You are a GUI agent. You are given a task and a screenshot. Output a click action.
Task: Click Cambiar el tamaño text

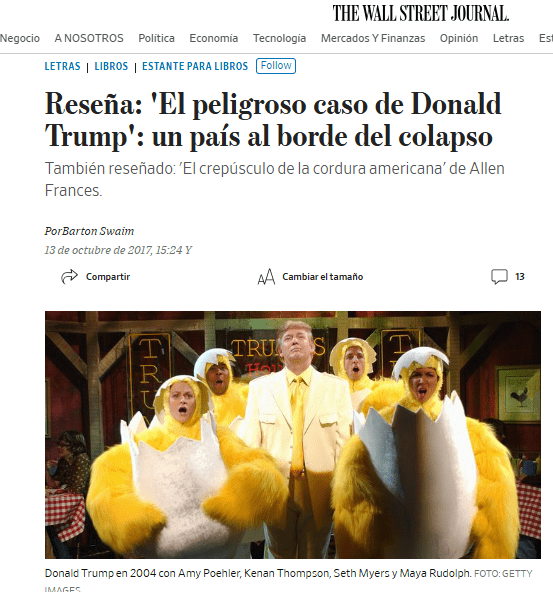pyautogui.click(x=323, y=277)
